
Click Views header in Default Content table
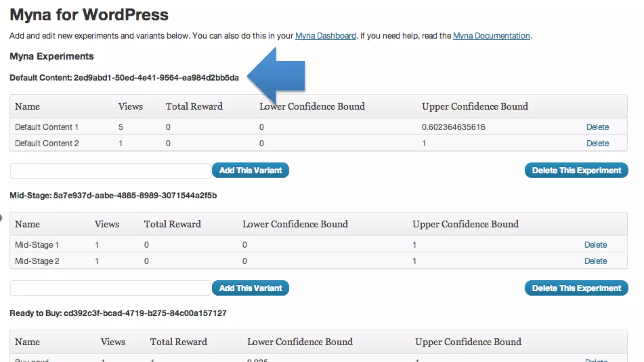(130, 107)
